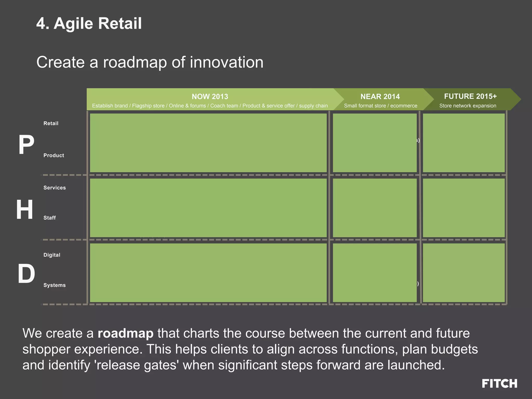Image resolution: width=532 pixels, height=399 pixels.
Task: Click the Systems row label
Action: (x=55, y=285)
